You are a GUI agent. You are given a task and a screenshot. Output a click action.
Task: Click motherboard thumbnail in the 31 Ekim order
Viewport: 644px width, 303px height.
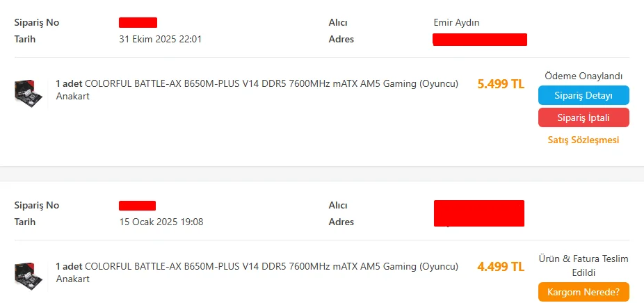28,91
